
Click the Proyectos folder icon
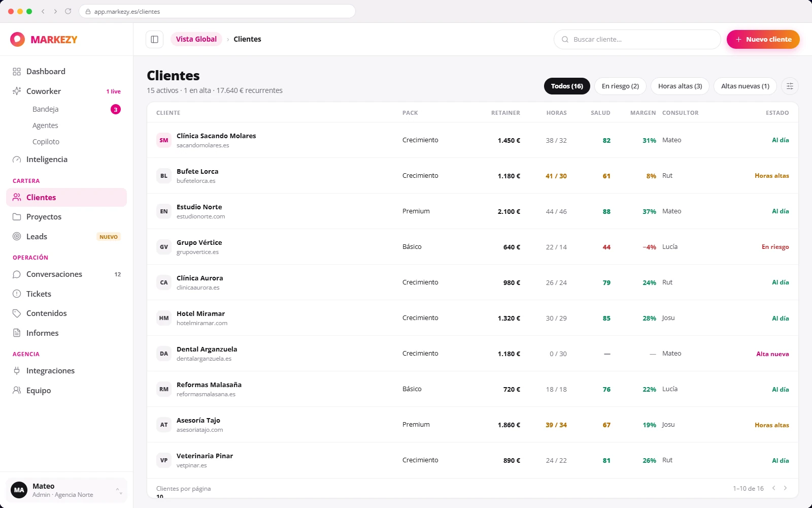pos(17,217)
